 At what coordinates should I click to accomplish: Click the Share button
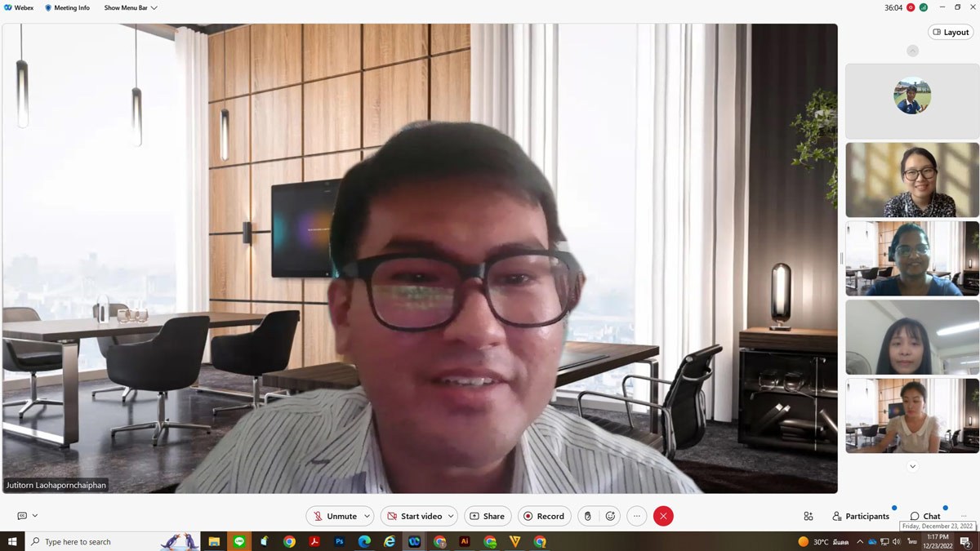click(x=488, y=516)
